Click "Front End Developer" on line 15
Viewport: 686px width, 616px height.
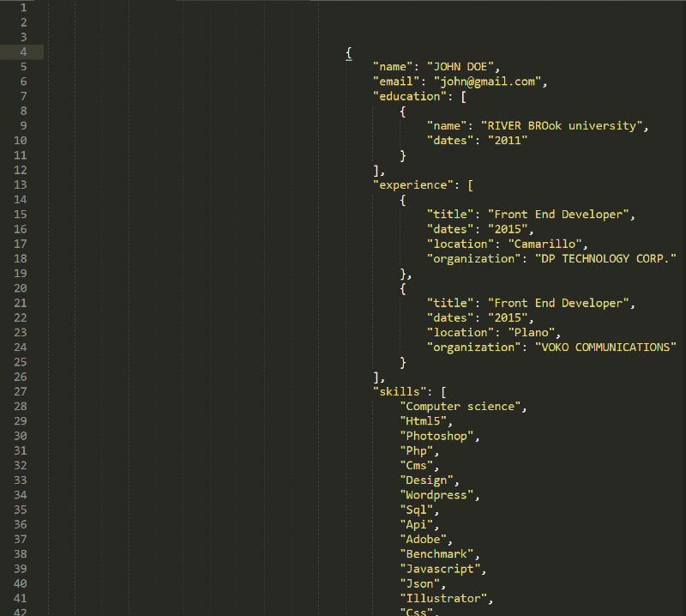click(558, 214)
